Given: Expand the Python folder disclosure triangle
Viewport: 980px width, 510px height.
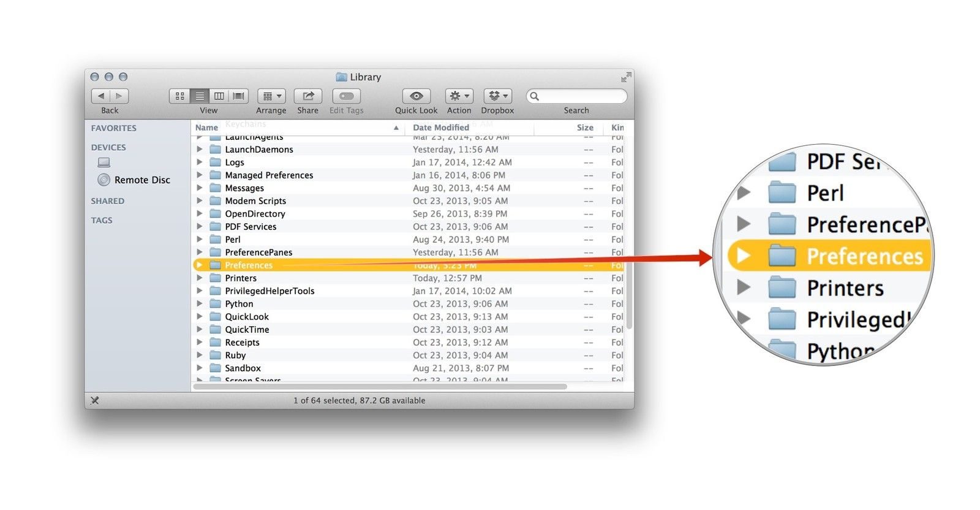Looking at the screenshot, I should (199, 304).
